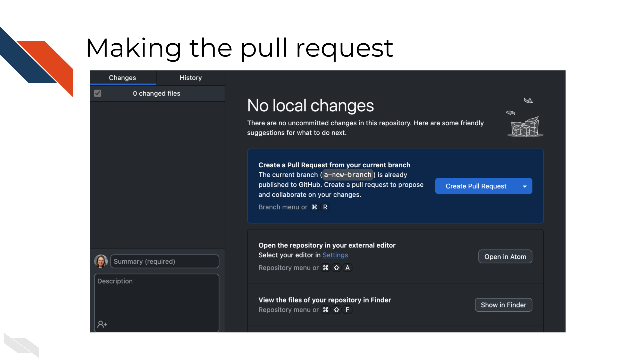Click the a-new-branch branch name label
Image resolution: width=644 pixels, height=358 pixels.
[348, 175]
